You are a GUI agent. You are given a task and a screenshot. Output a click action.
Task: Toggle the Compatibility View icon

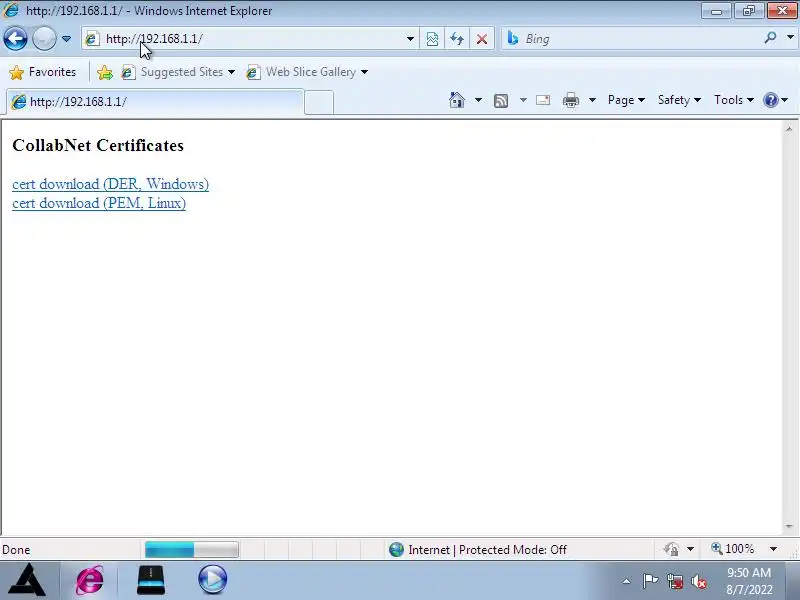click(432, 39)
